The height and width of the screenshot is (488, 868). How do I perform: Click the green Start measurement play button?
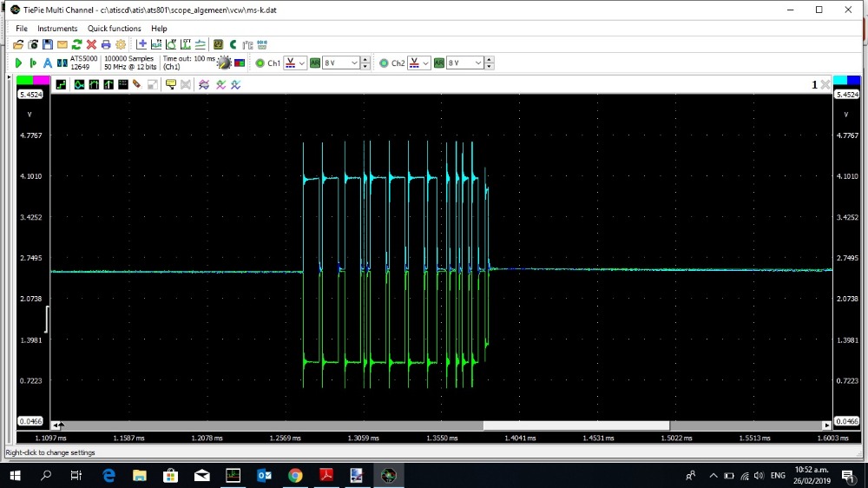(x=18, y=63)
